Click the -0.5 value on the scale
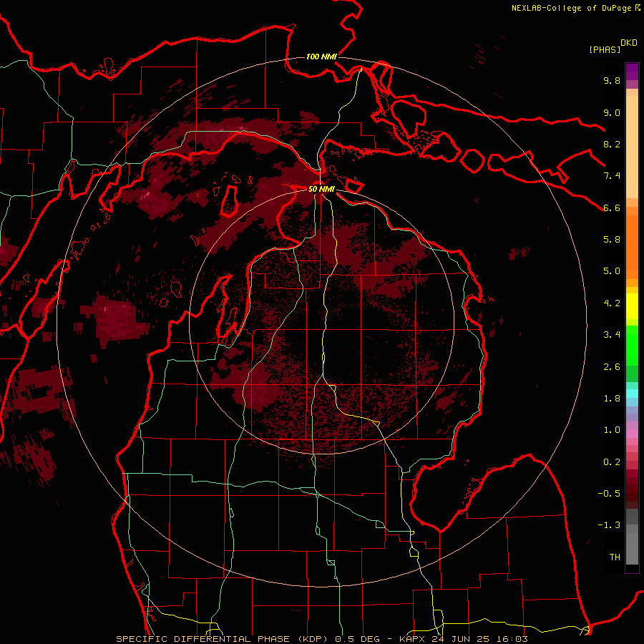 coord(609,494)
